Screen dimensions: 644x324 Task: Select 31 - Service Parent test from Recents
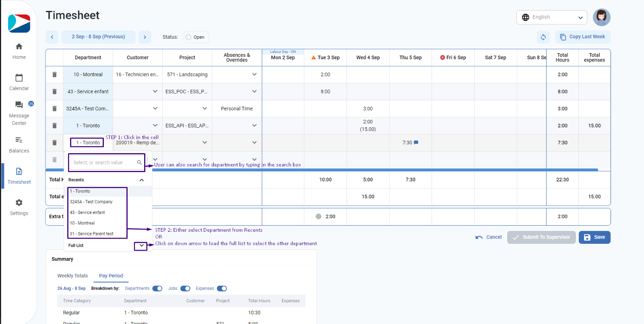coord(108,234)
